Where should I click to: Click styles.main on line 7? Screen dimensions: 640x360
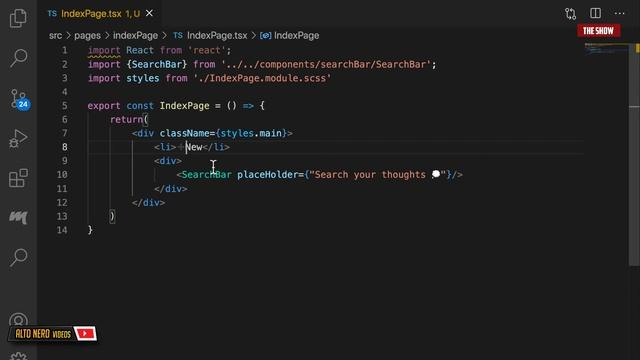pos(251,133)
